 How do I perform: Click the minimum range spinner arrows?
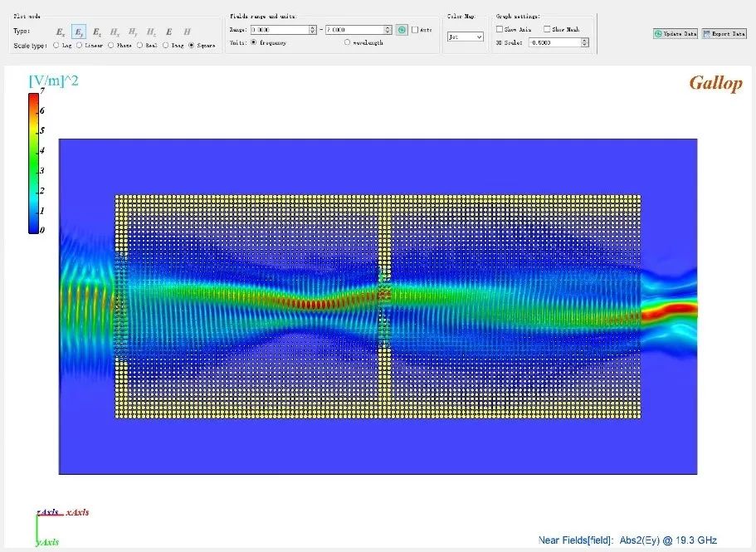pyautogui.click(x=312, y=30)
